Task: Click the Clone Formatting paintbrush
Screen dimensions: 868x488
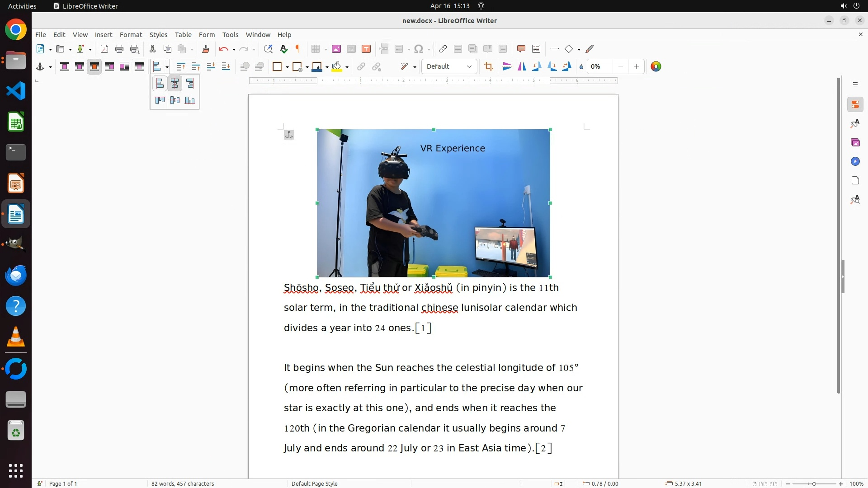Action: (x=206, y=49)
